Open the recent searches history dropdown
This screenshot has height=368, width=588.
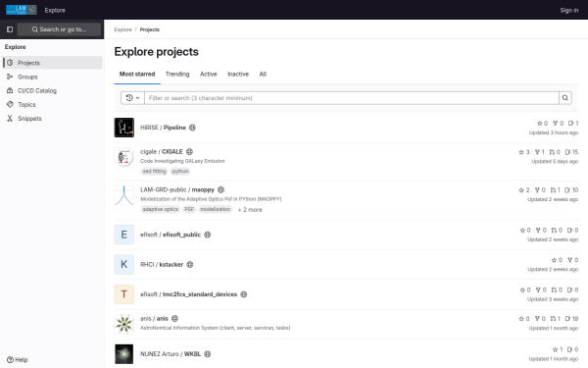(x=132, y=97)
